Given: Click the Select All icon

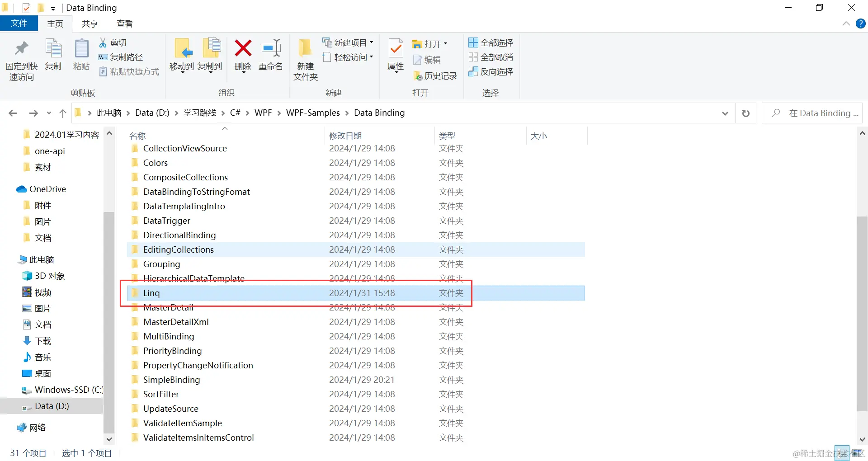Looking at the screenshot, I should tap(473, 42).
